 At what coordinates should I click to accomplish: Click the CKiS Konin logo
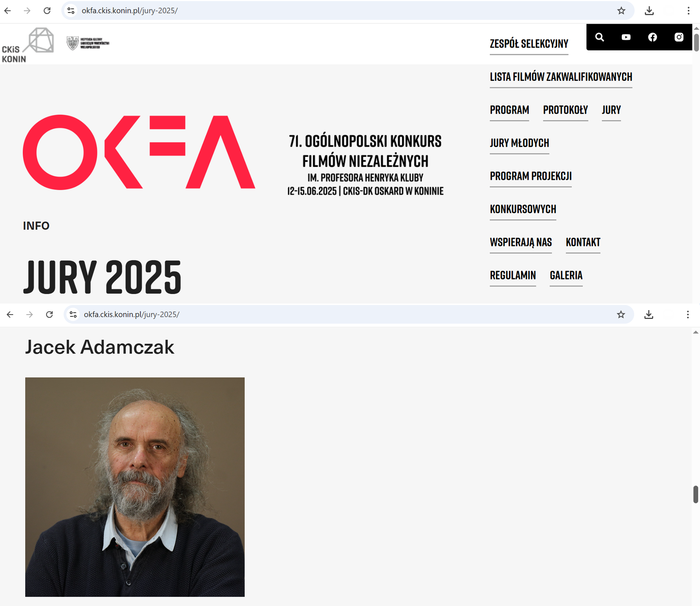pos(28,45)
